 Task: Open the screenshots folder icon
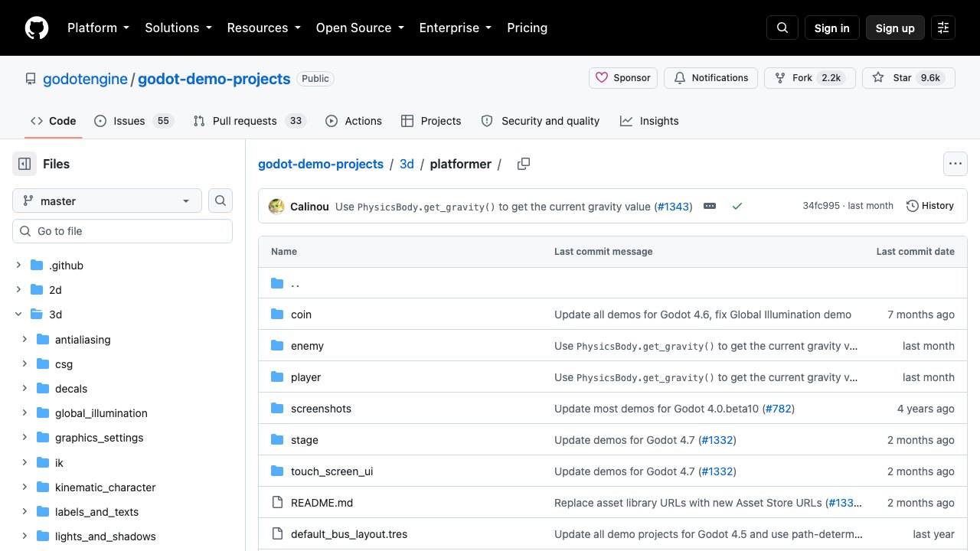pyautogui.click(x=277, y=409)
